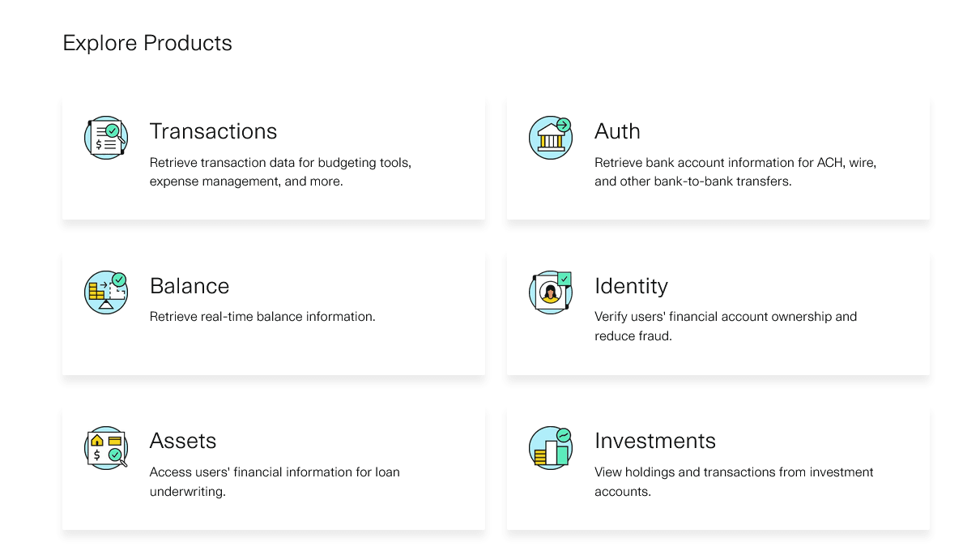This screenshot has width=980, height=555.
Task: Click the Assets house and card icon
Action: pyautogui.click(x=106, y=447)
